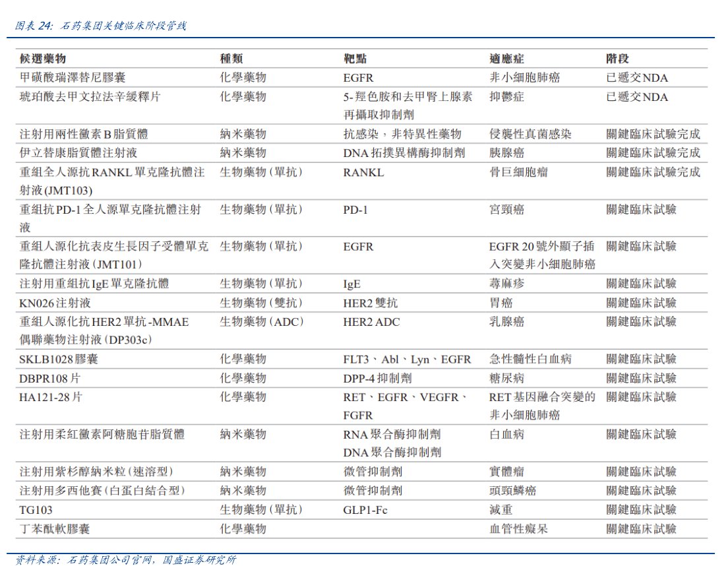
Task: Click EGFR 20號外顯子插 indication text
Action: pos(542,247)
